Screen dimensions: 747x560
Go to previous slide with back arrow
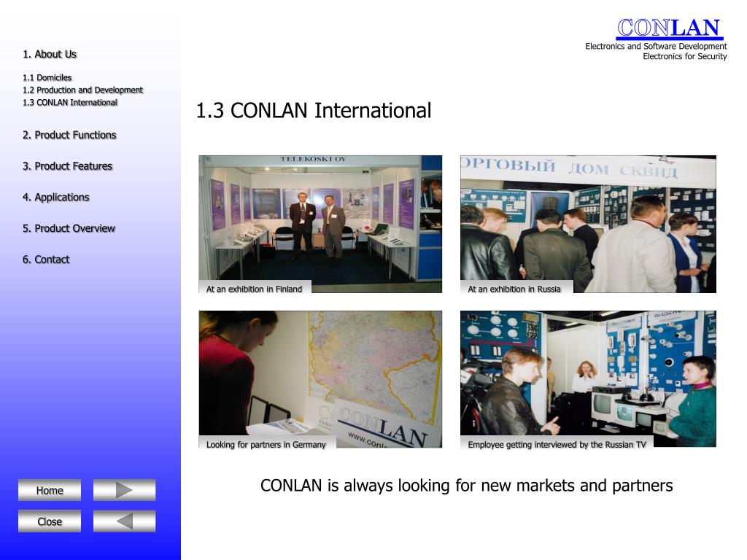tap(124, 521)
